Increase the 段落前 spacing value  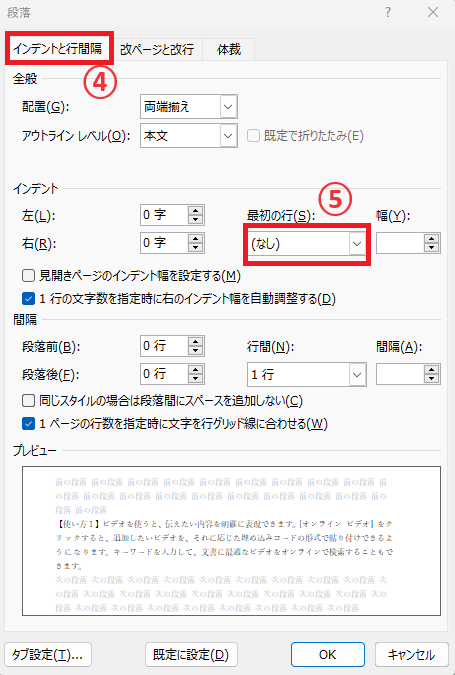[195, 341]
